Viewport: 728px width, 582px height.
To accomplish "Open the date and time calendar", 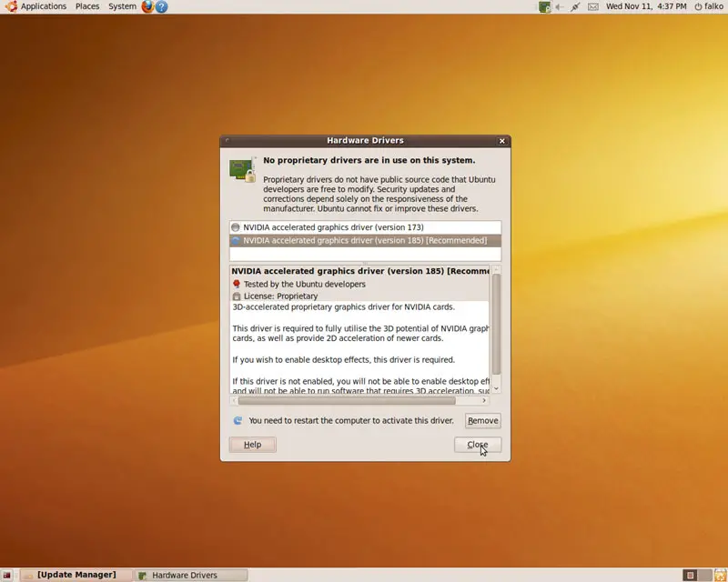I will click(644, 6).
